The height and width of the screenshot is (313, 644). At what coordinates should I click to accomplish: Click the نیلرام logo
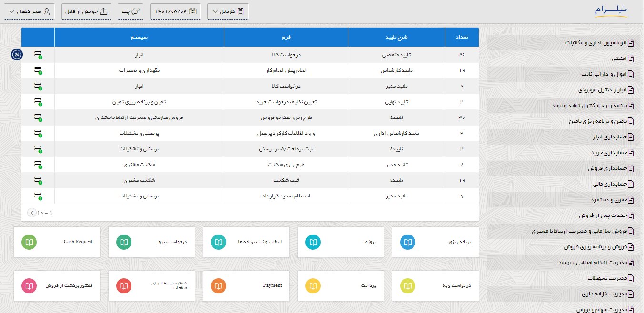pyautogui.click(x=611, y=11)
